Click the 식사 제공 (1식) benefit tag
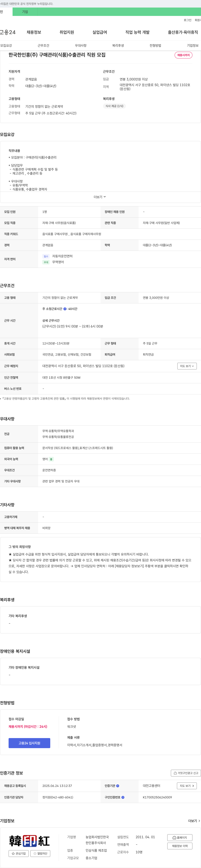201x868 pixels. [115, 106]
